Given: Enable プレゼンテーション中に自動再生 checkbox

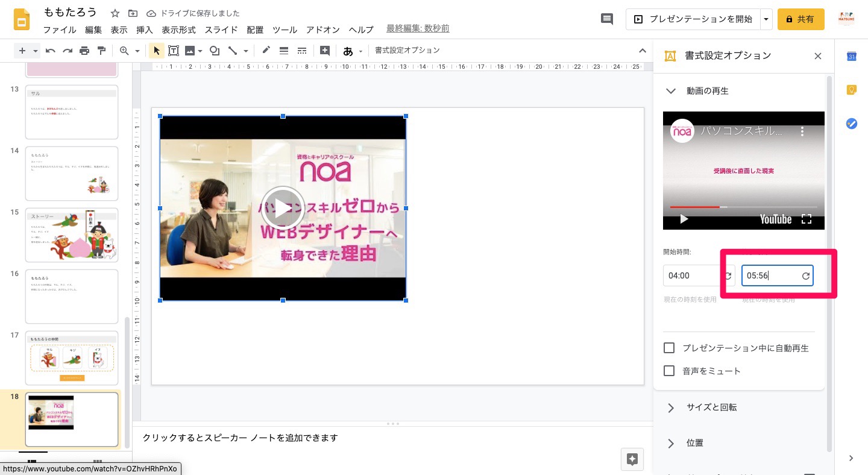Looking at the screenshot, I should (668, 348).
